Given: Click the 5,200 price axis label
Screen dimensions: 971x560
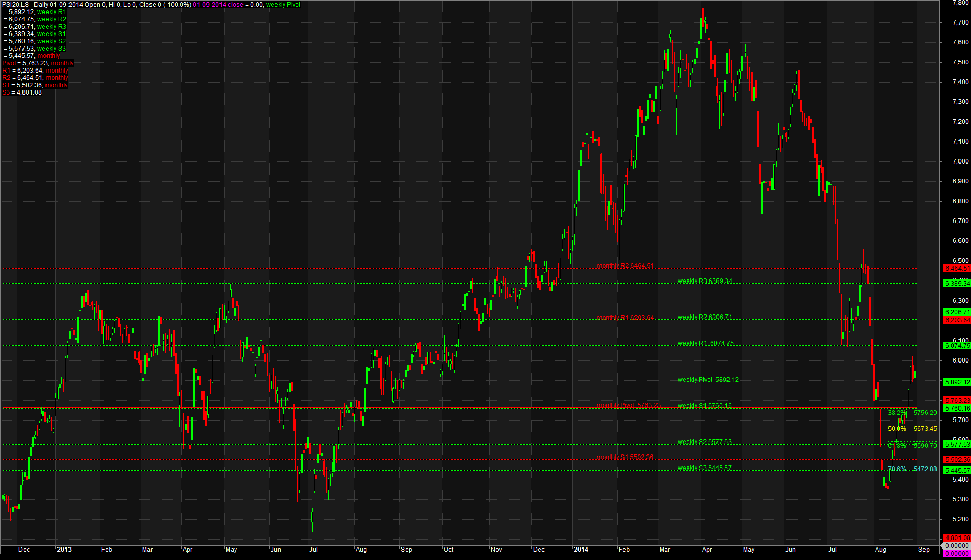Looking at the screenshot, I should click(x=961, y=519).
